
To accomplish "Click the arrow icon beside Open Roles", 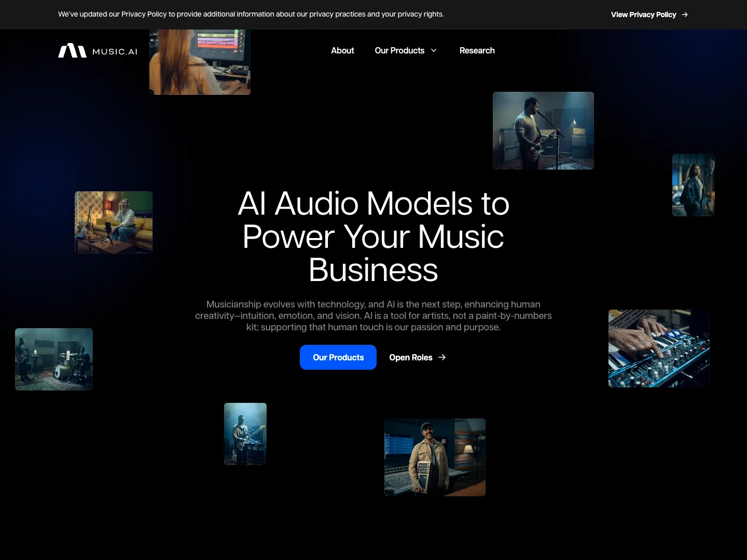I will coord(442,357).
